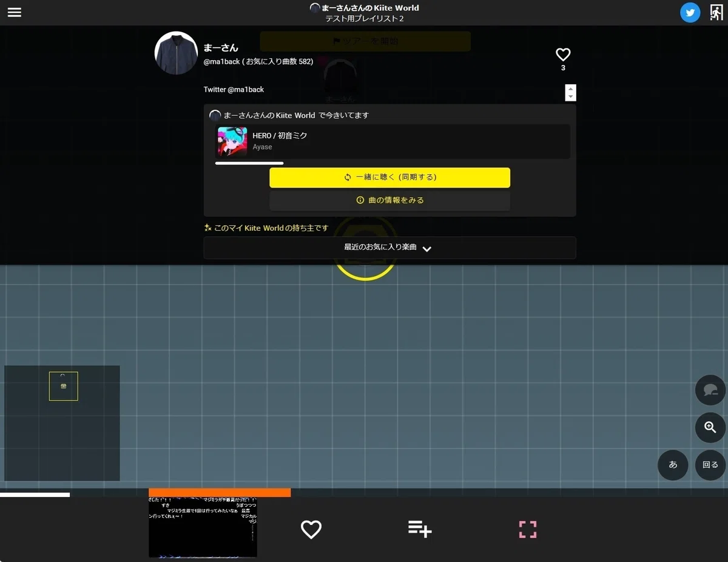The height and width of the screenshot is (562, 728).
Task: Click the exit door icon
Action: pos(716,12)
